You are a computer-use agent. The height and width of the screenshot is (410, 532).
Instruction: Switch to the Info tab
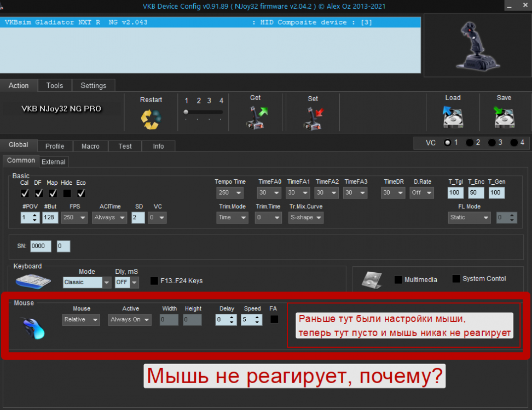click(x=158, y=147)
